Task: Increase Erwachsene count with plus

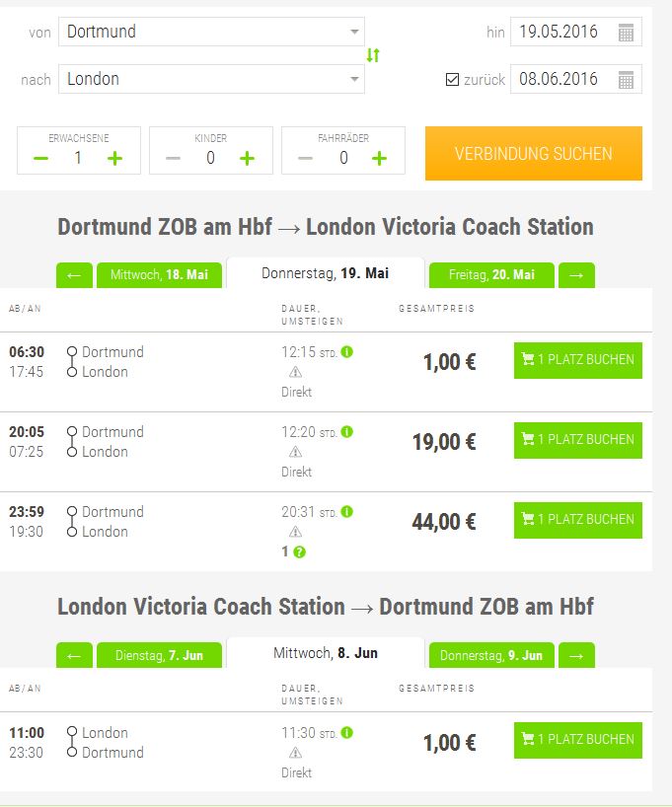Action: [114, 158]
